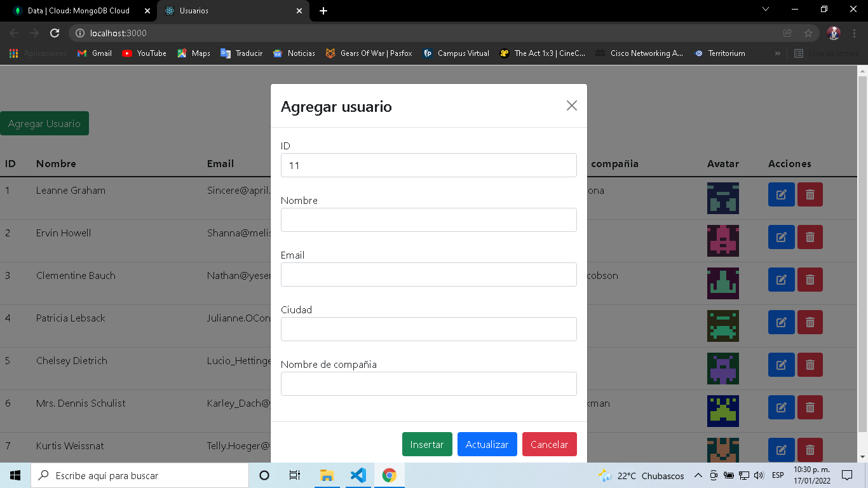Click the Windows taskbar search box
This screenshot has height=488, width=868.
pos(139,475)
